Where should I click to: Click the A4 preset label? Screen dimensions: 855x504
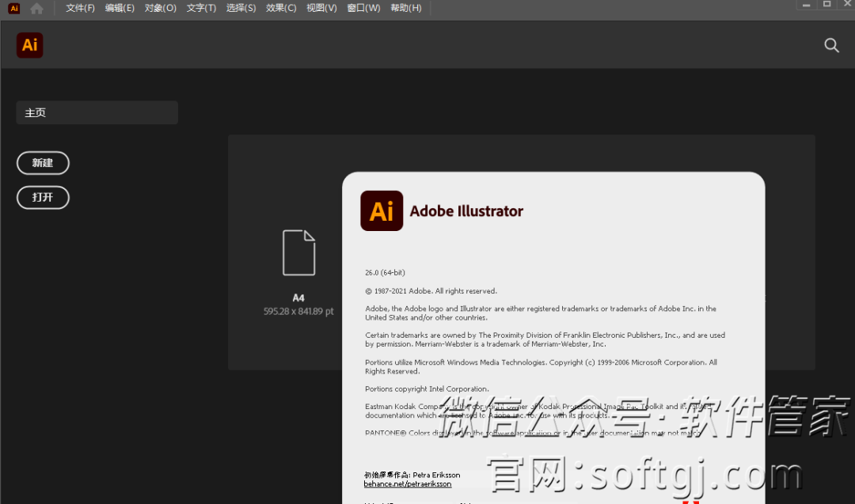pyautogui.click(x=298, y=298)
